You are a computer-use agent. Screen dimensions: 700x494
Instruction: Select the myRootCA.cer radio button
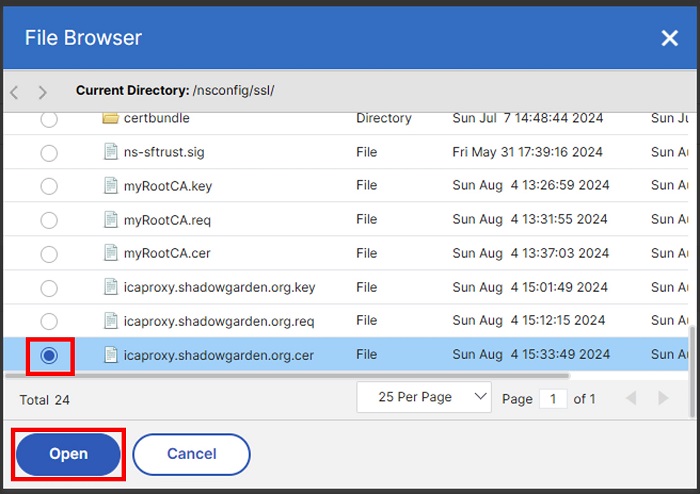point(48,253)
